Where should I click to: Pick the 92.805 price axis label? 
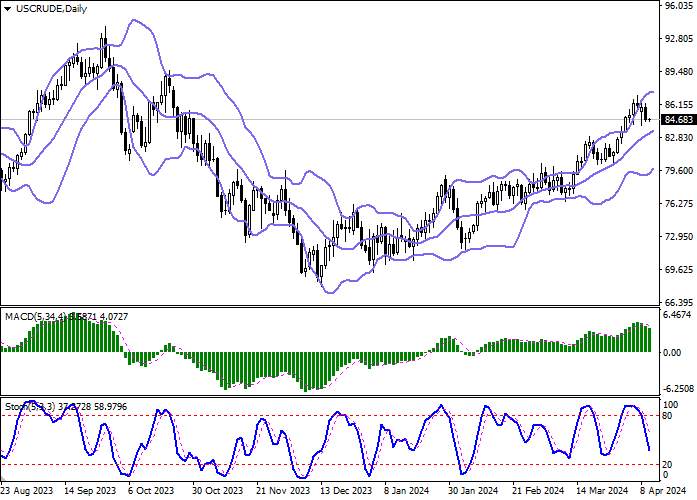[679, 39]
